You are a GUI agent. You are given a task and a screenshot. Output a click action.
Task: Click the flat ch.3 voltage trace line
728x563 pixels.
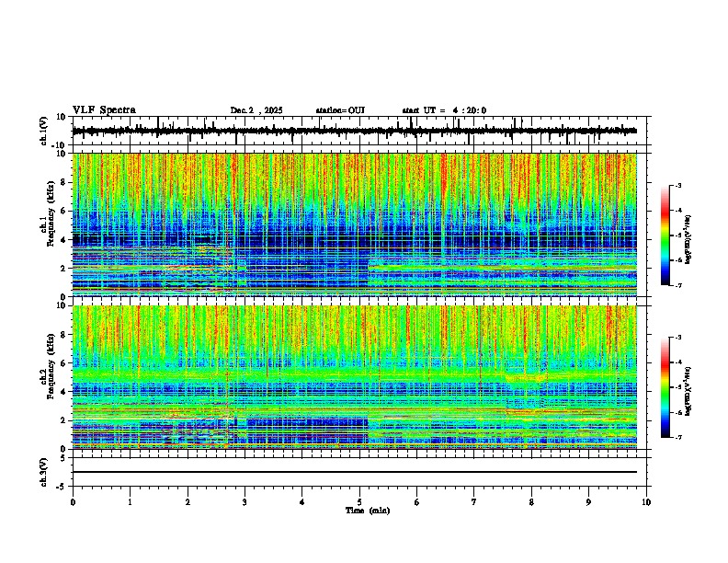[x=354, y=472]
